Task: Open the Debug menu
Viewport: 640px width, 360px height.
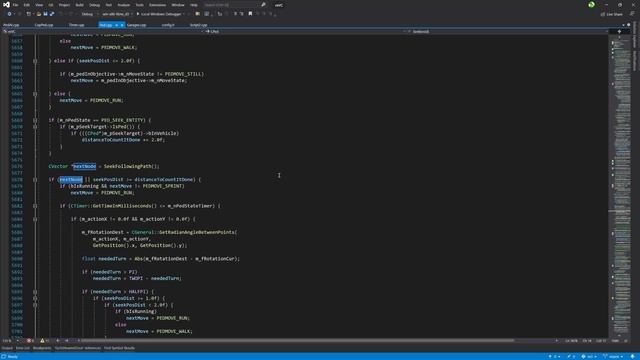Action: coord(94,5)
